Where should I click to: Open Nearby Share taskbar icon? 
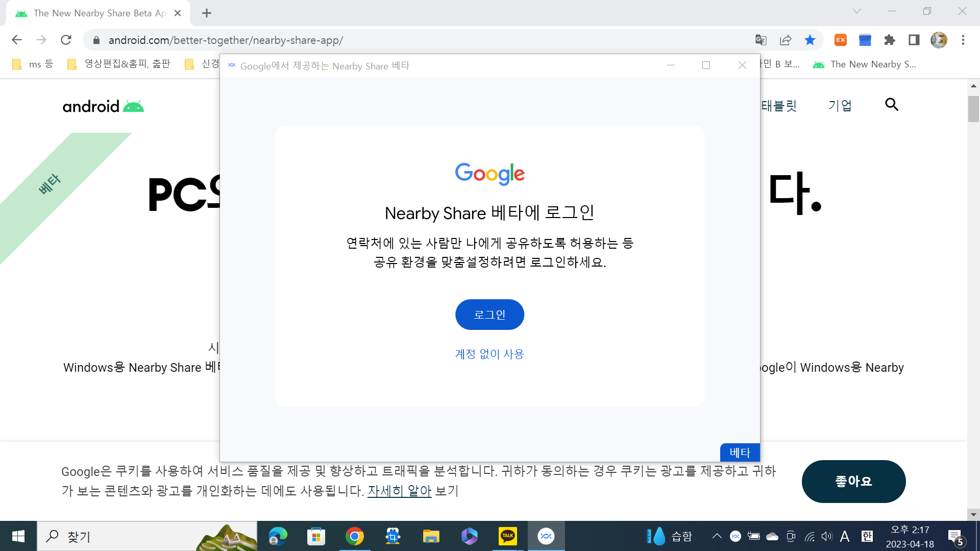pos(546,536)
